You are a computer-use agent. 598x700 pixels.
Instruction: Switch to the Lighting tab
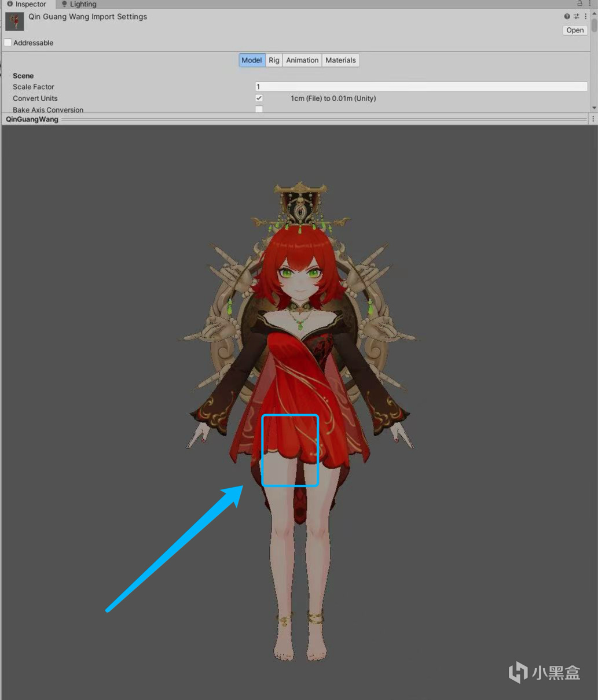79,4
